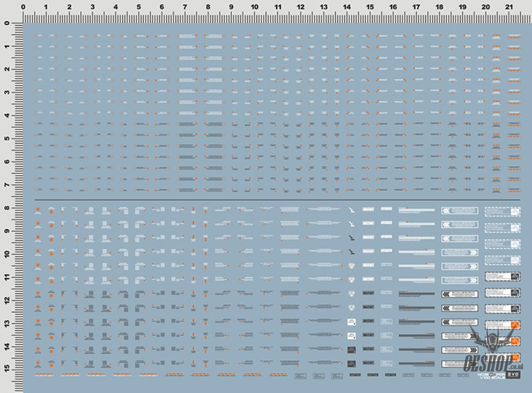Click number 21 on the top ruler
This screenshot has height=393, width=532.
[x=509, y=7]
